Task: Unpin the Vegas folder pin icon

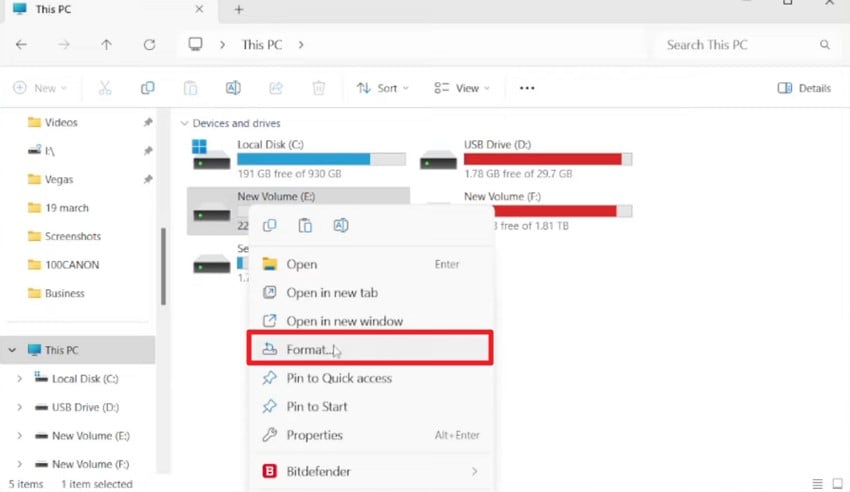Action: pyautogui.click(x=147, y=179)
